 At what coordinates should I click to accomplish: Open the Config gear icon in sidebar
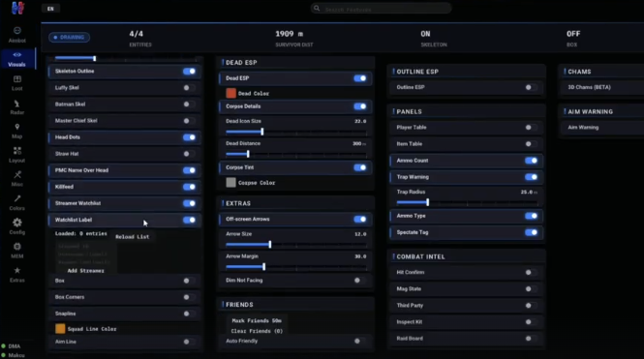tap(16, 223)
